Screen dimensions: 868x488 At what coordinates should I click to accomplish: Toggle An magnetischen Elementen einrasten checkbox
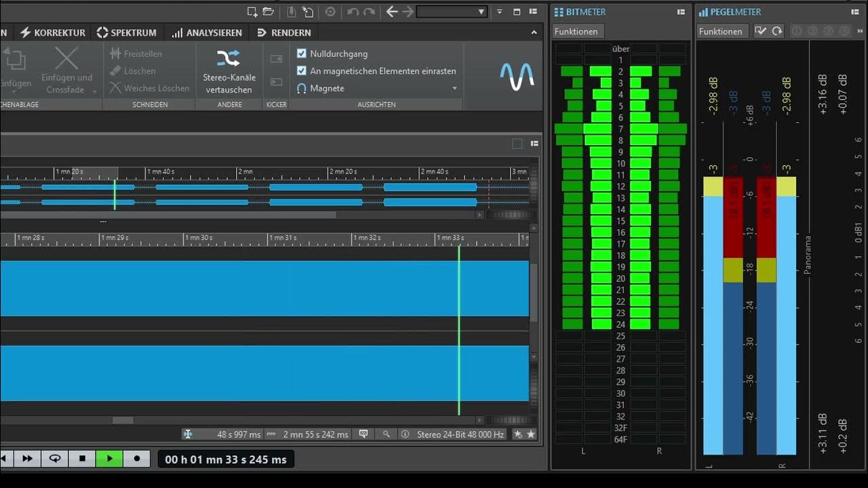(x=302, y=70)
